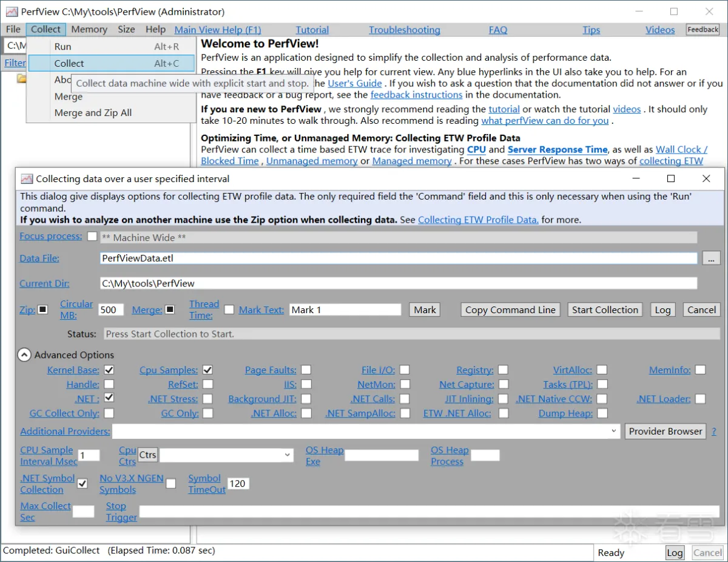Screen dimensions: 728x562
Task: Toggle the Zip checkbox
Action: (42, 310)
